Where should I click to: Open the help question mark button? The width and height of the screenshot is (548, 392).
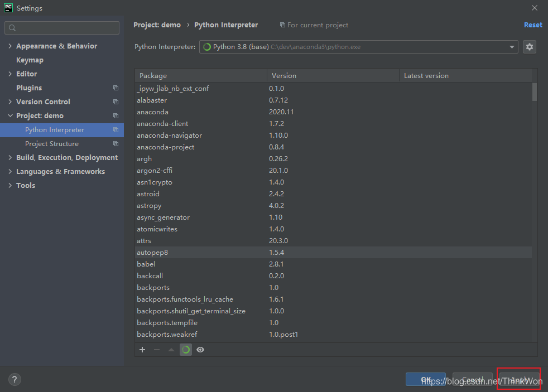pyautogui.click(x=15, y=379)
